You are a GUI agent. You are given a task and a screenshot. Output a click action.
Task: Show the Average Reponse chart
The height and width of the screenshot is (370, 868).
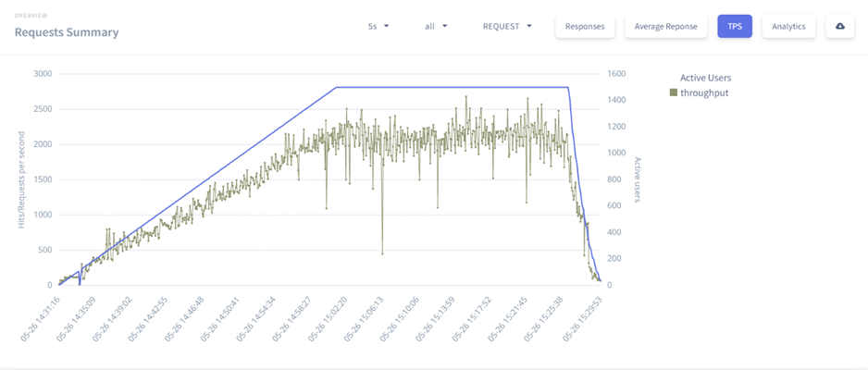(666, 27)
